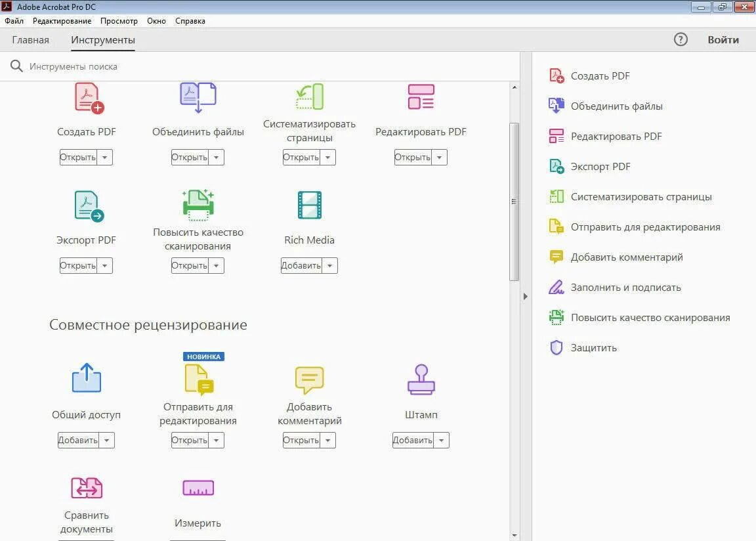Expand dropdown arrow under Rich Media
The width and height of the screenshot is (756, 541).
pyautogui.click(x=330, y=266)
